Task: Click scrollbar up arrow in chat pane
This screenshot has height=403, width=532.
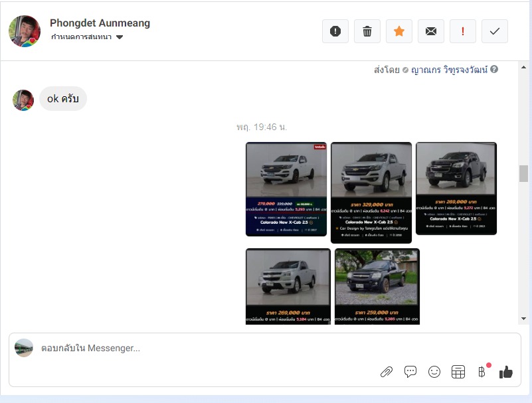Action: coord(523,68)
